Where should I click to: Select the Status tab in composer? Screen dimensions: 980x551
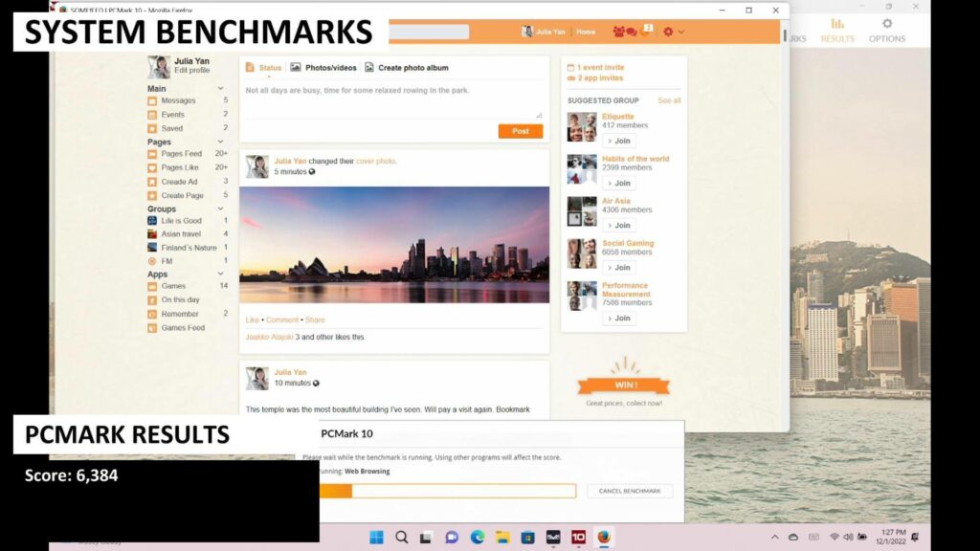click(x=264, y=68)
